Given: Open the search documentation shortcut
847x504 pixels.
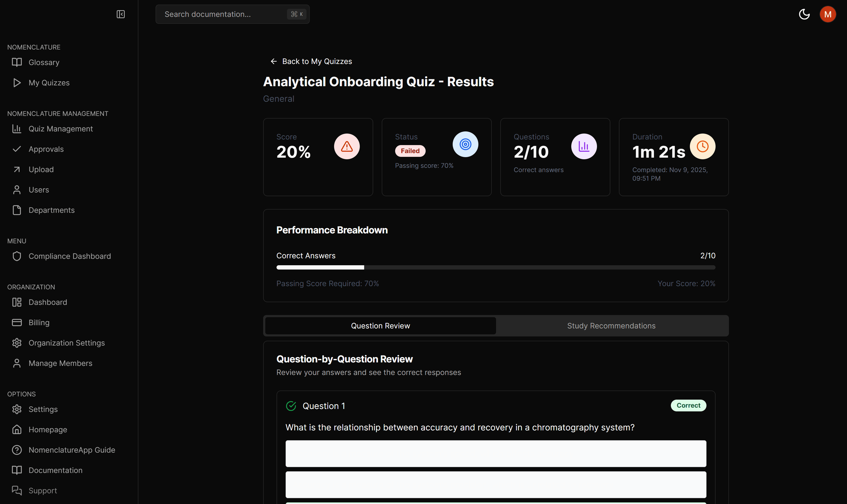Looking at the screenshot, I should click(x=296, y=14).
